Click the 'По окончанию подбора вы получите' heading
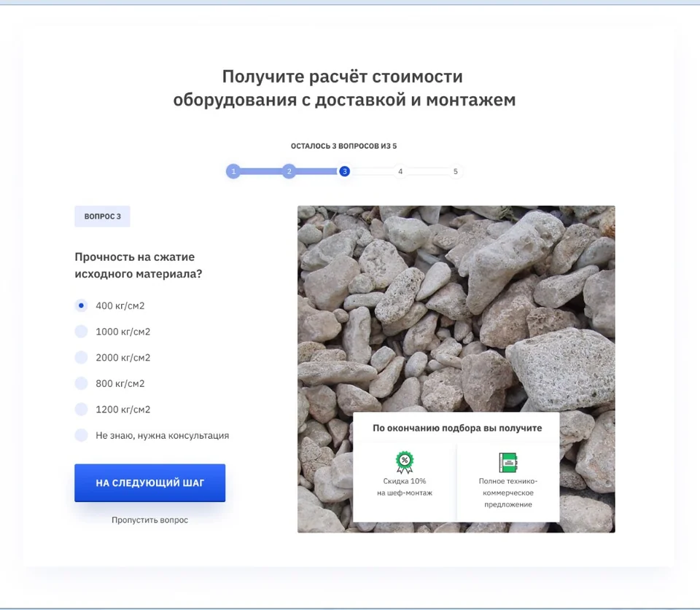This screenshot has height=610, width=700. click(457, 428)
